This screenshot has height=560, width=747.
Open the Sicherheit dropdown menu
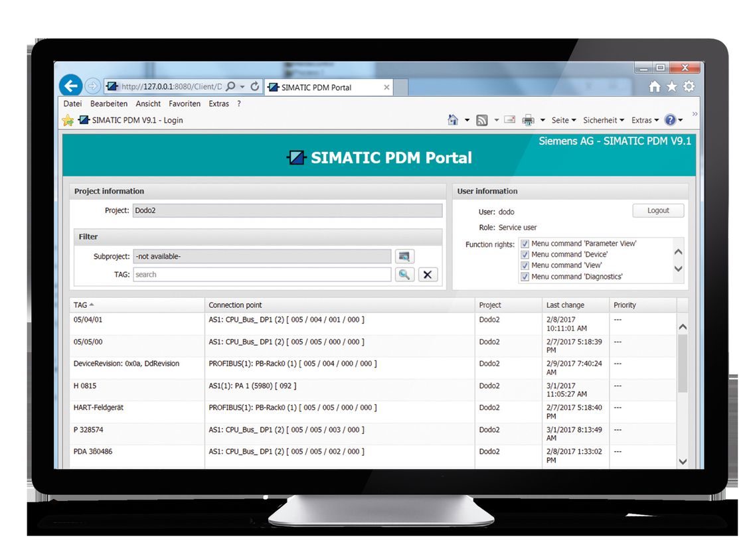click(603, 121)
